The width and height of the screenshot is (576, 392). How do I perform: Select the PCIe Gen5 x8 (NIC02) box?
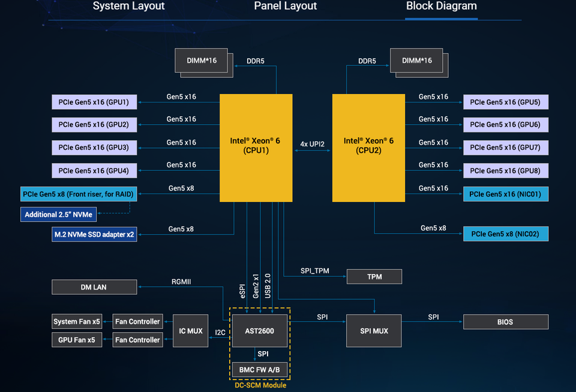point(505,234)
